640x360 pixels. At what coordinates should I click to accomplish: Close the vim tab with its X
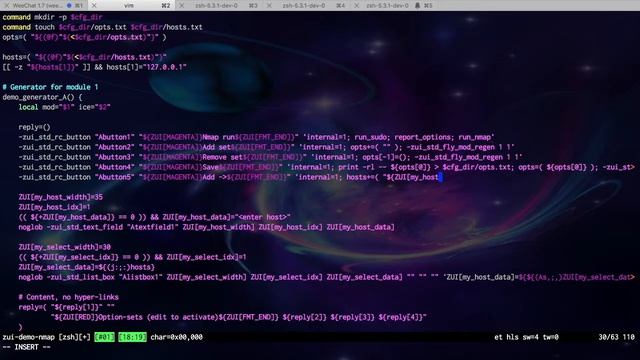[94, 5]
